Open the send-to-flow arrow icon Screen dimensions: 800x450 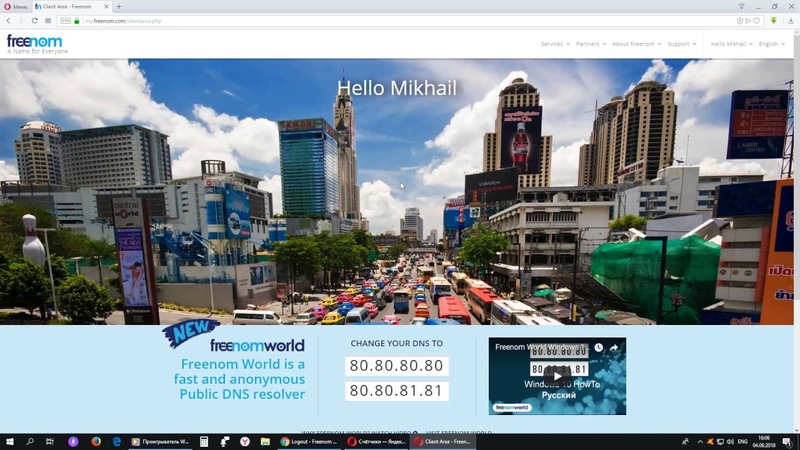tap(748, 21)
